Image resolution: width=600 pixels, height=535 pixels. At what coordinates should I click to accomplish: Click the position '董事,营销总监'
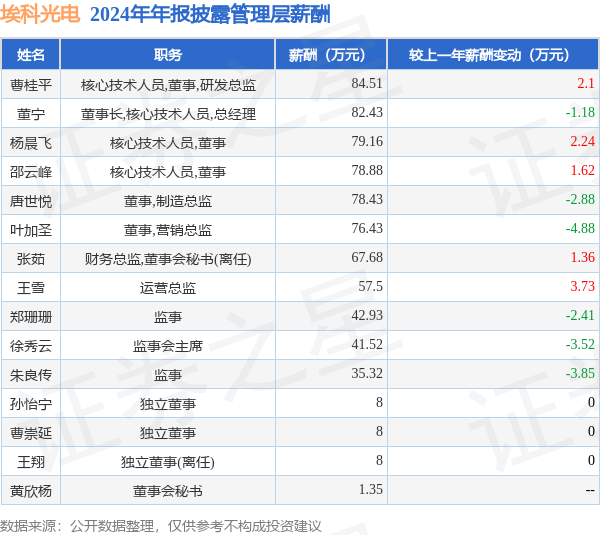[x=168, y=230]
